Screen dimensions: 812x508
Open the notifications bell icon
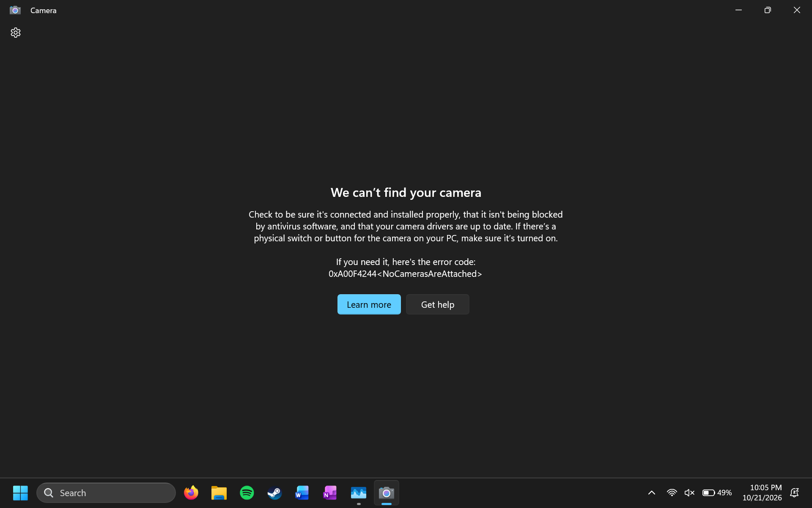[x=794, y=493]
